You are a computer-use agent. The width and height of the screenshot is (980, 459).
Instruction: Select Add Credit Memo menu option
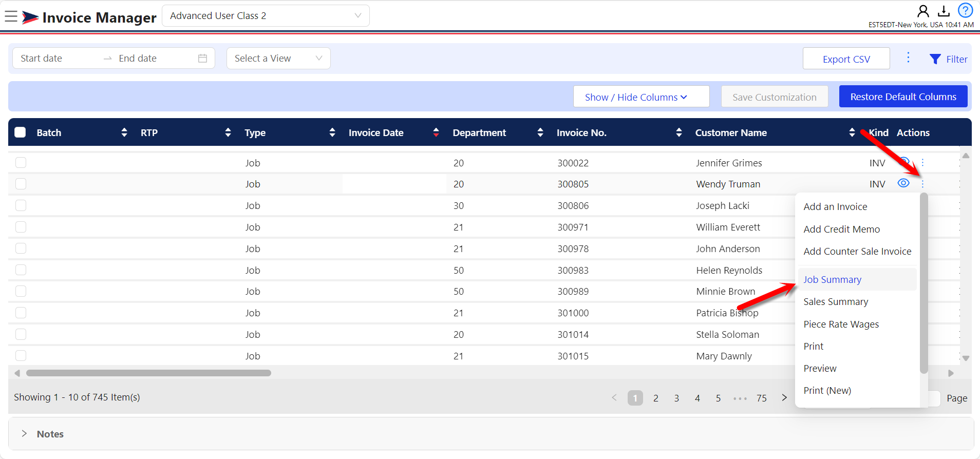(841, 229)
